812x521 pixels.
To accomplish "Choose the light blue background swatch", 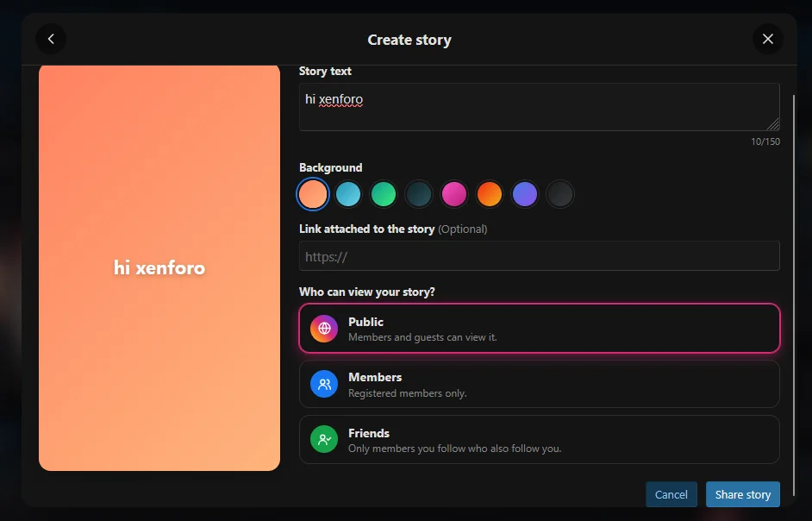I will point(348,194).
